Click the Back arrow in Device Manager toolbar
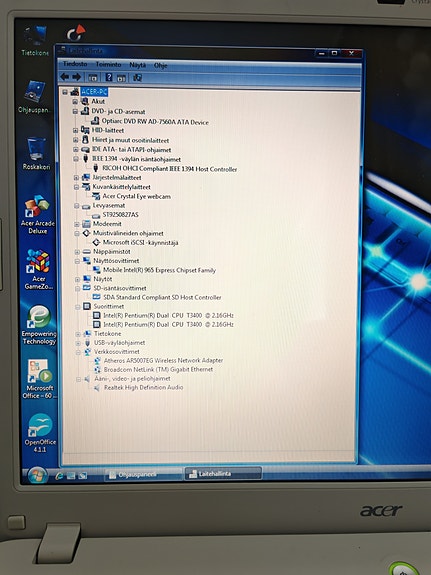Viewport: 431px width, 575px height. 65,77
